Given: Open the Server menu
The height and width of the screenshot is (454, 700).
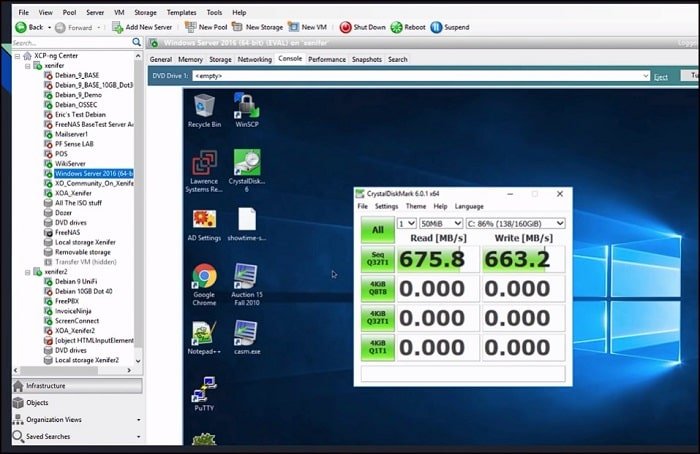Looking at the screenshot, I should pyautogui.click(x=95, y=12).
